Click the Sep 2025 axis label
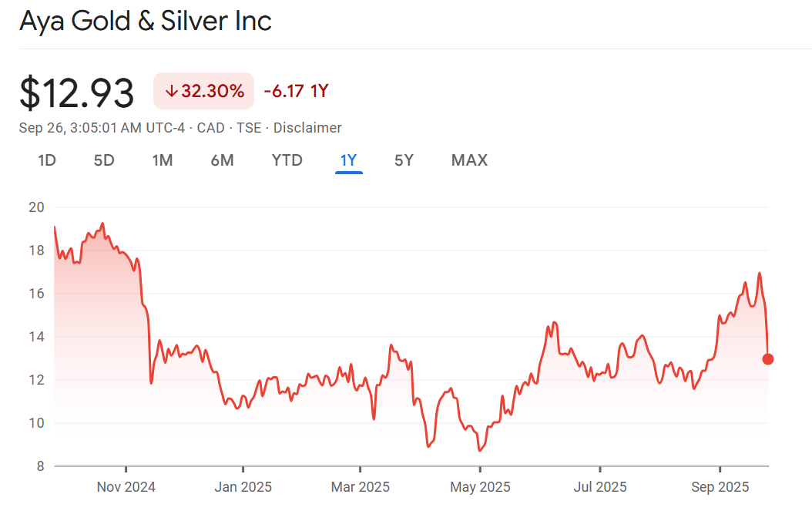 [720, 487]
